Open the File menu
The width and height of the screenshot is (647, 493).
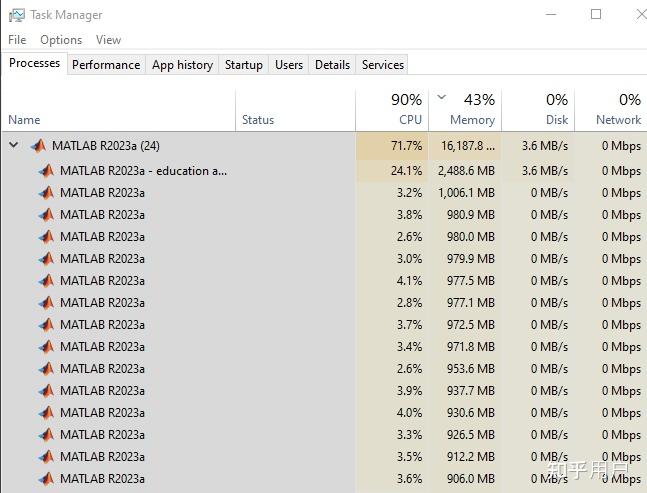(x=17, y=40)
